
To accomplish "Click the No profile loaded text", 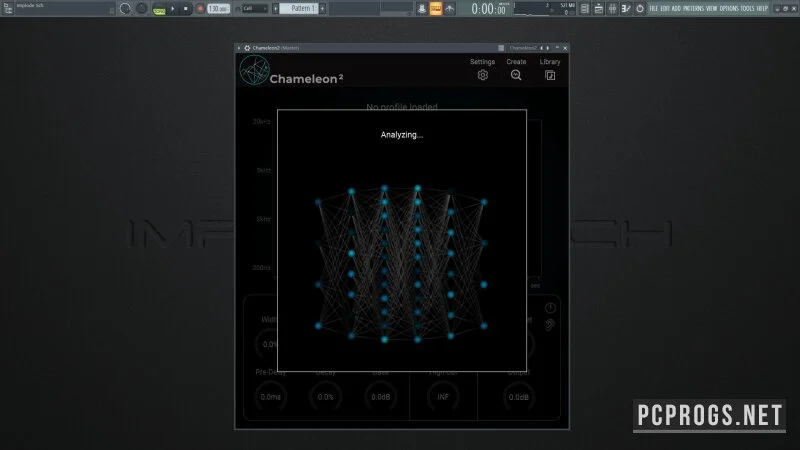I will click(402, 106).
